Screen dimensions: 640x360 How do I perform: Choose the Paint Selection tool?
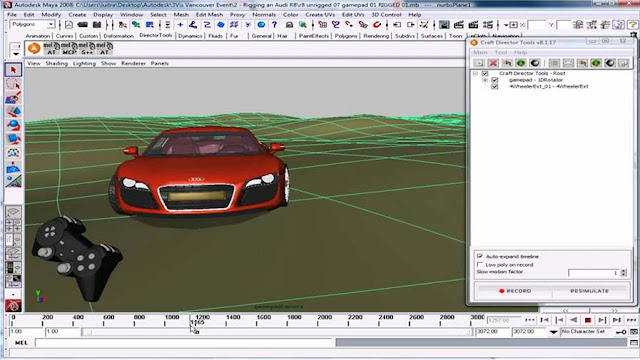13,98
